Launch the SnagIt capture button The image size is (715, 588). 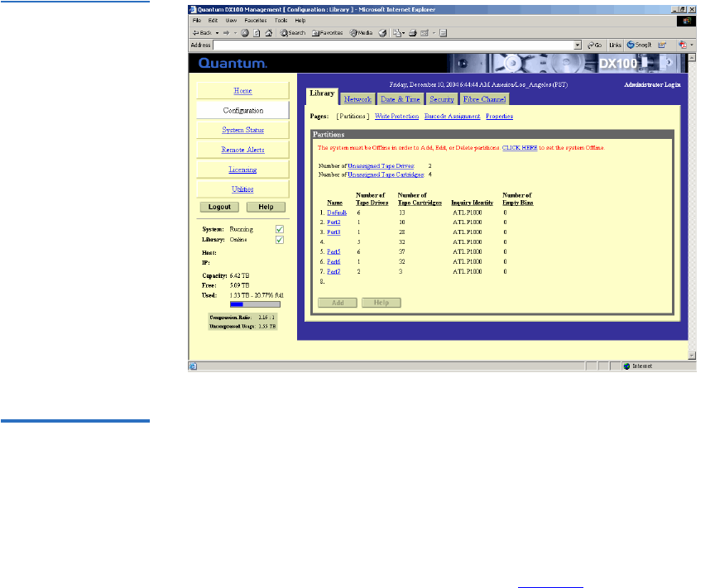coord(640,45)
